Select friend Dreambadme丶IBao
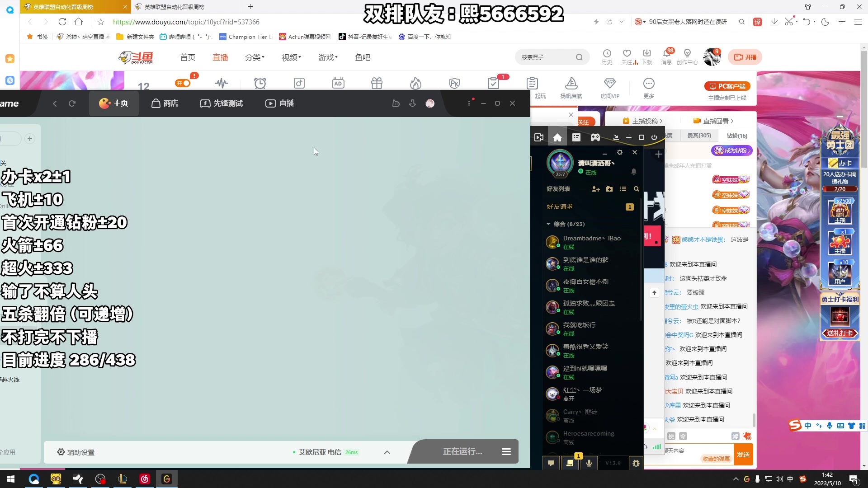 coord(591,242)
